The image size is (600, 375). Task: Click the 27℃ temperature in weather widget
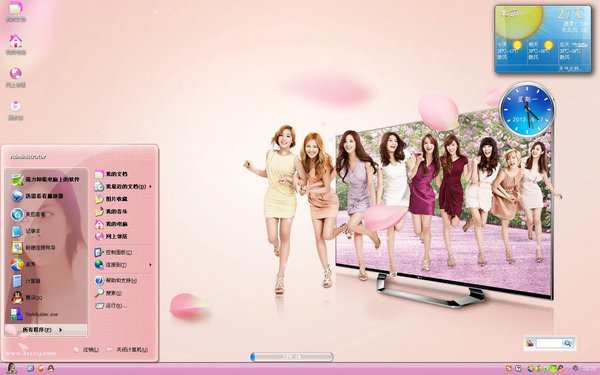tap(571, 14)
